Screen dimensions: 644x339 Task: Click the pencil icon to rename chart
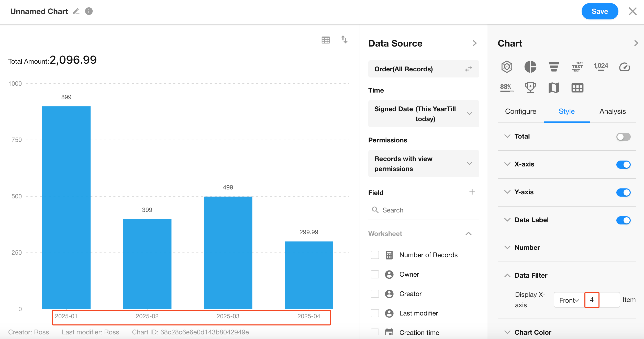[x=76, y=12]
